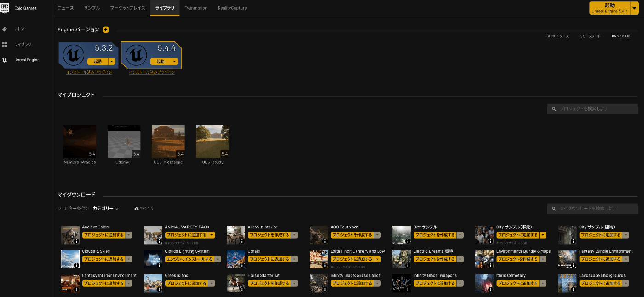
Task: Show info for Corals asset
Action: coord(242,265)
